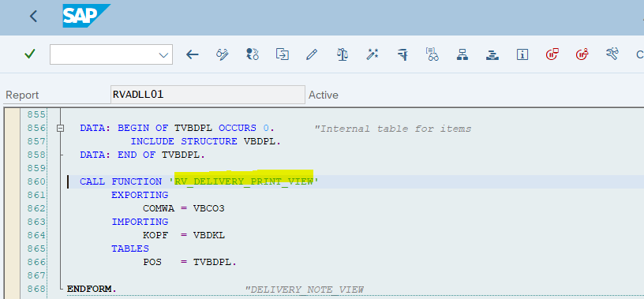Click DATA: END OF TVBDPL. line
Image resolution: width=644 pixels, height=299 pixels.
142,155
